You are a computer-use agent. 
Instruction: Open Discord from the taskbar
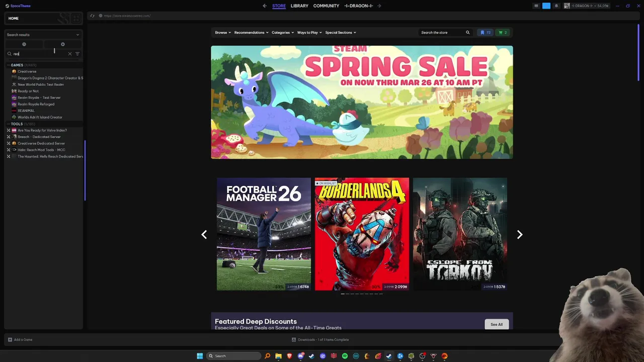pos(300,356)
